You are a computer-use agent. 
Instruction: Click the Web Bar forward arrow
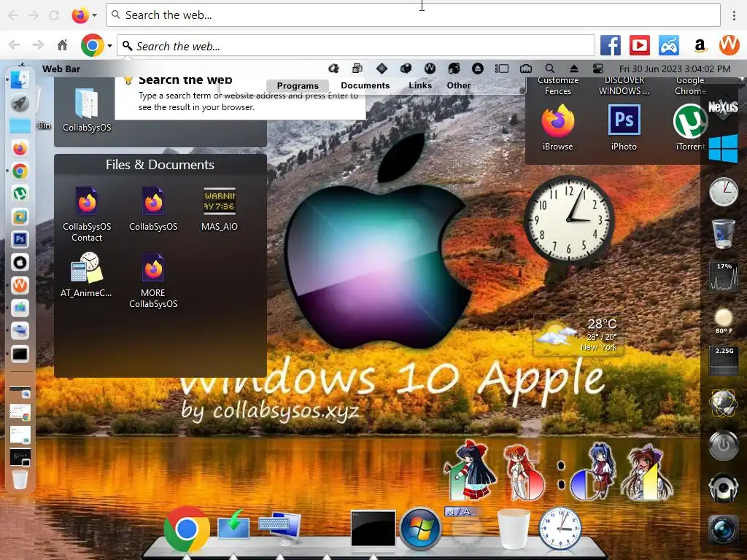click(38, 46)
